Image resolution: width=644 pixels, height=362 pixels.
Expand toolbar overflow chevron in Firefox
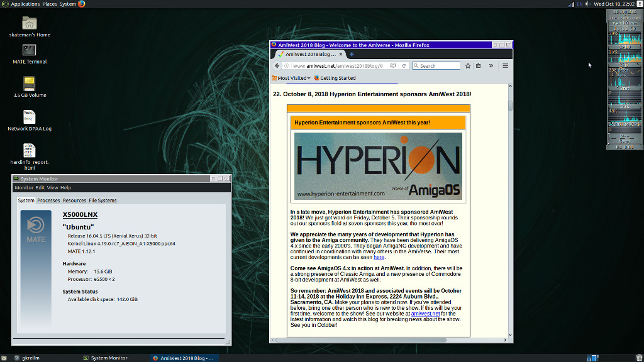click(x=491, y=65)
